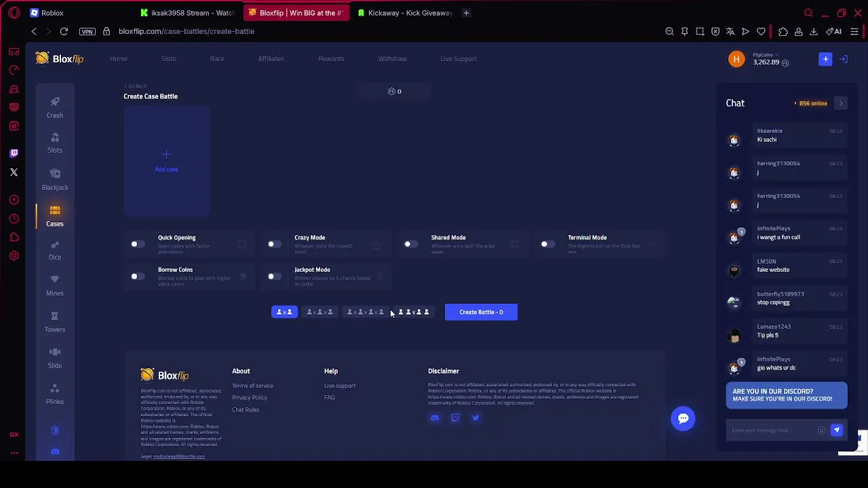868x488 pixels.
Task: Click the Discord icon in the sidebar
Action: (55, 452)
